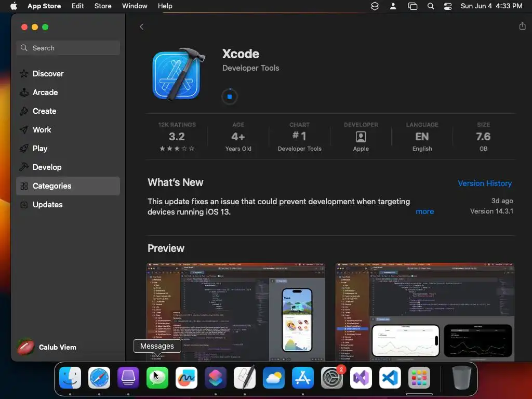Click the Xcode app title
Screen dimensions: 532x399
(x=241, y=54)
